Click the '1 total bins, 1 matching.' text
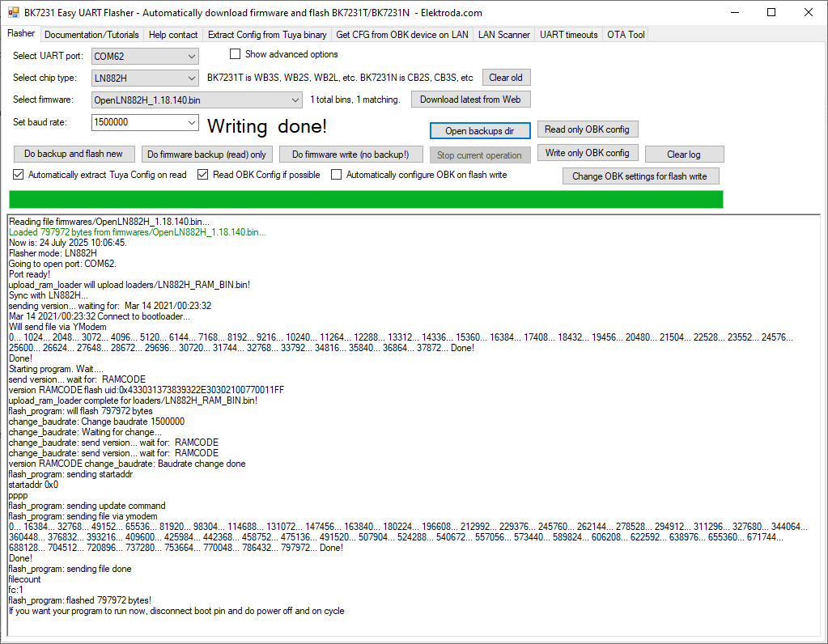This screenshot has height=644, width=828. 355,100
